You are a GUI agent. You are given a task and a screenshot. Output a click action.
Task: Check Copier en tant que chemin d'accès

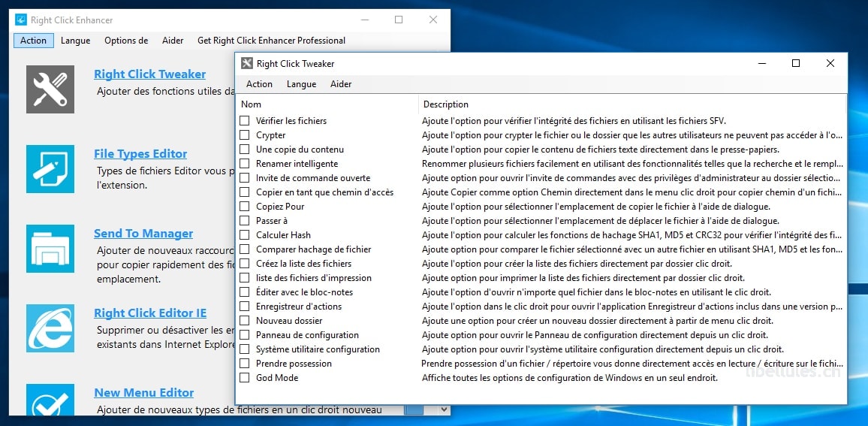[x=244, y=192]
